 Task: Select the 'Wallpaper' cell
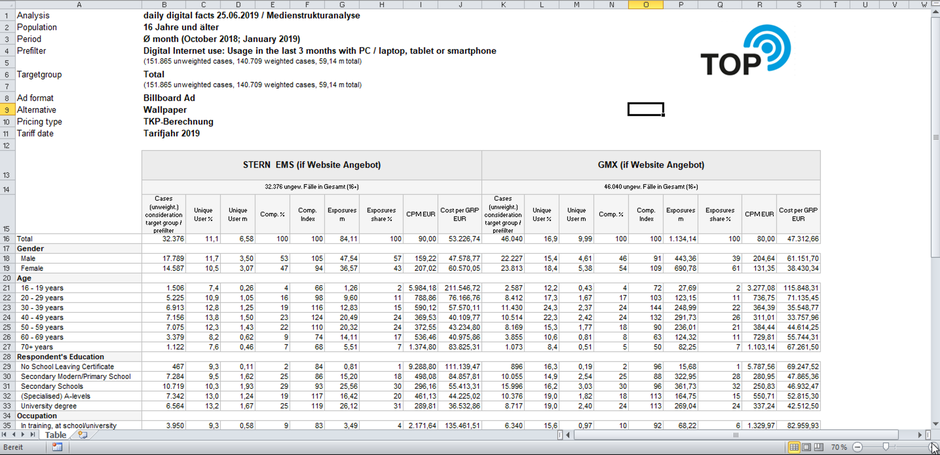165,110
